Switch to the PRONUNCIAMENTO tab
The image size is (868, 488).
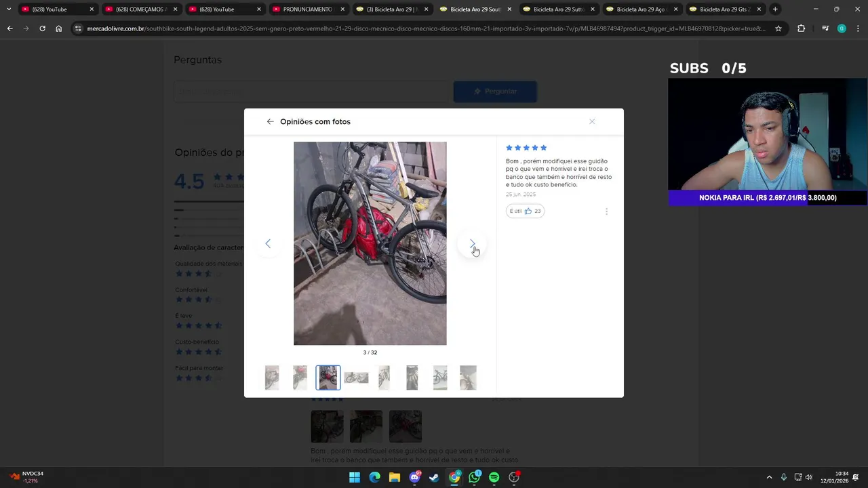307,9
